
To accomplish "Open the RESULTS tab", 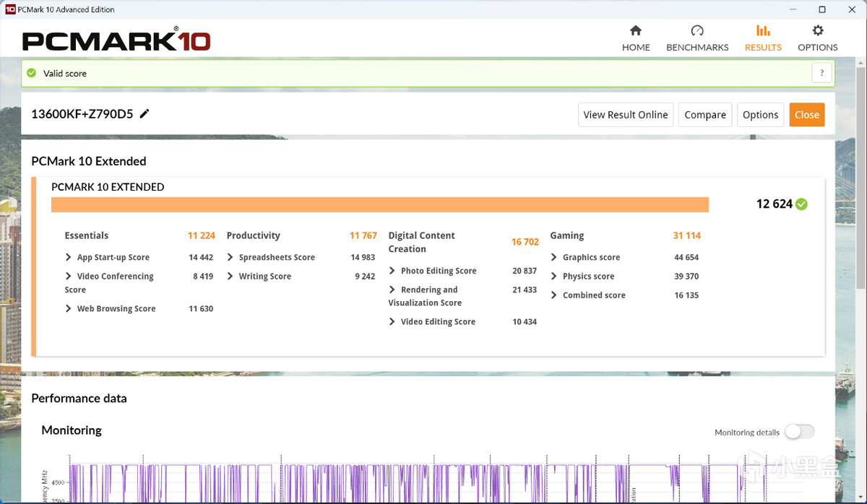I will coord(763,38).
